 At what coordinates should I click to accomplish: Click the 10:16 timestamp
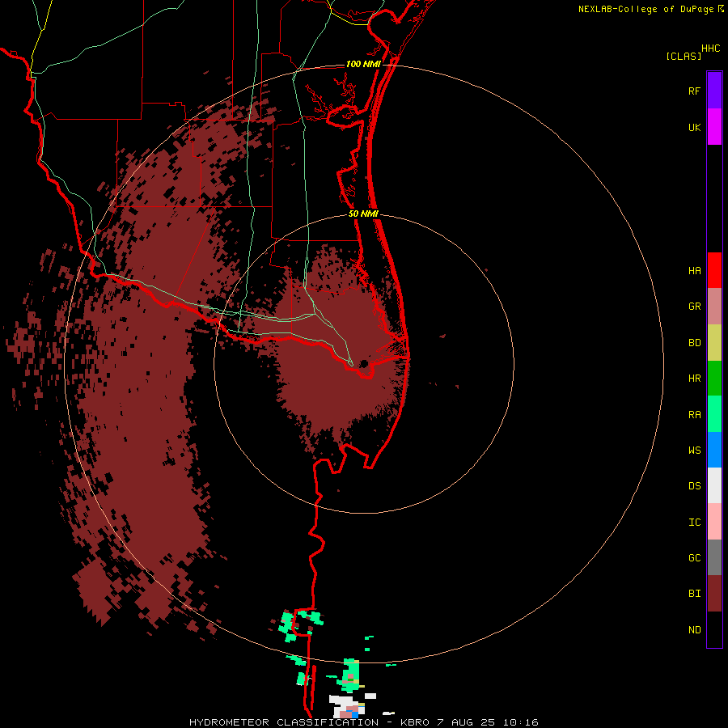click(x=522, y=722)
